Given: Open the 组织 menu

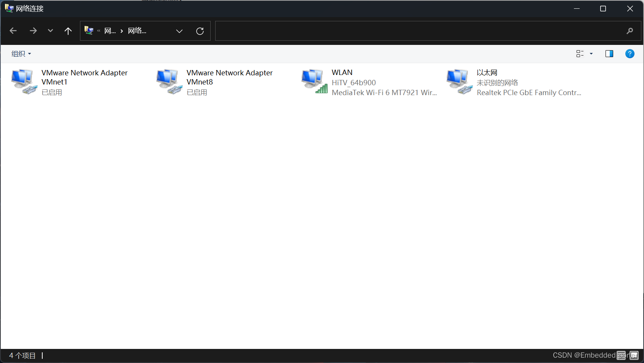Looking at the screenshot, I should [21, 54].
